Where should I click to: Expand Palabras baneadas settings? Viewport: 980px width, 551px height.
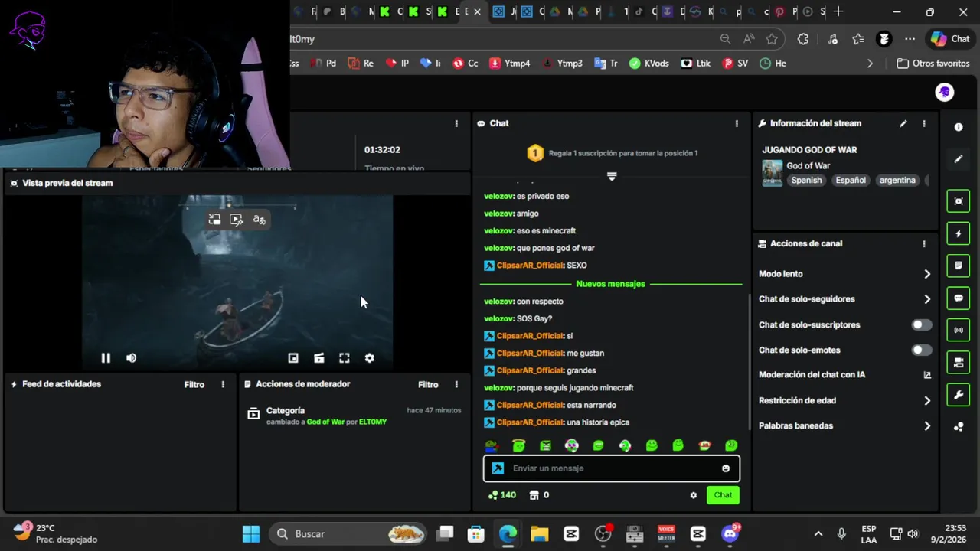tap(845, 426)
